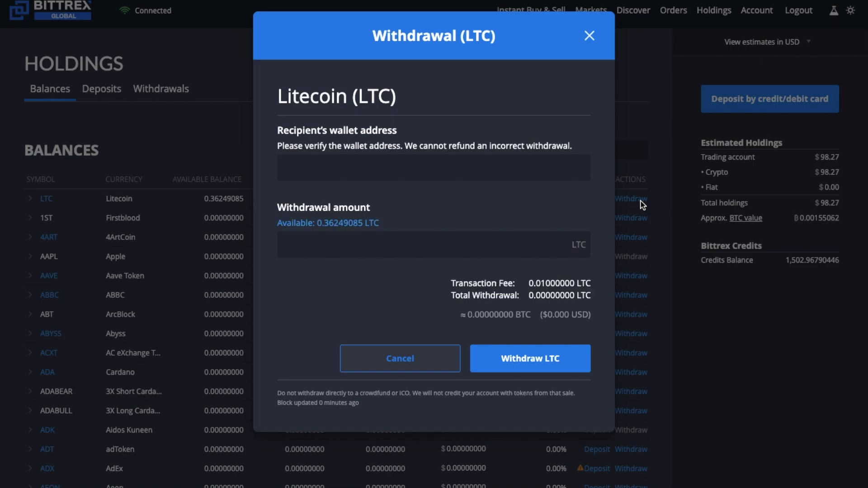Click the Withdraw LTC confirmation button
This screenshot has height=488, width=868.
530,358
